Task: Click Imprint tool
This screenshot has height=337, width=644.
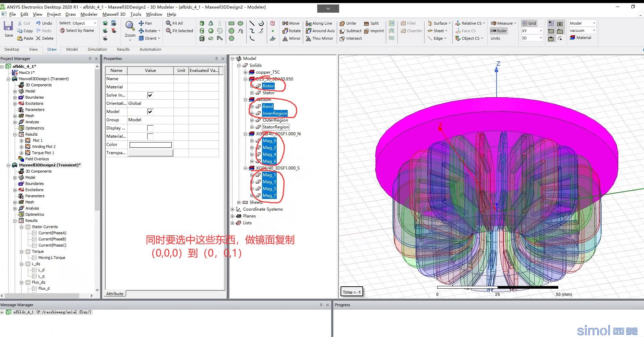Action: tap(374, 31)
